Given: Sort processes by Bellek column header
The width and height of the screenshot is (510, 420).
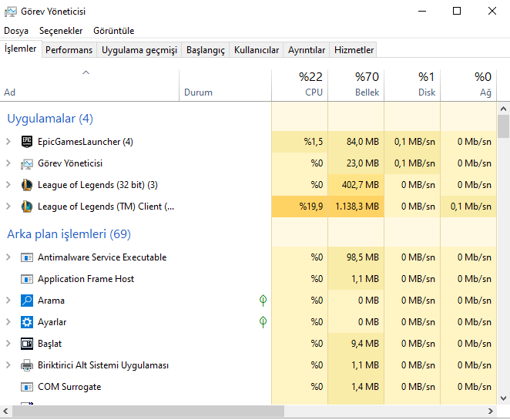Looking at the screenshot, I should [x=356, y=85].
